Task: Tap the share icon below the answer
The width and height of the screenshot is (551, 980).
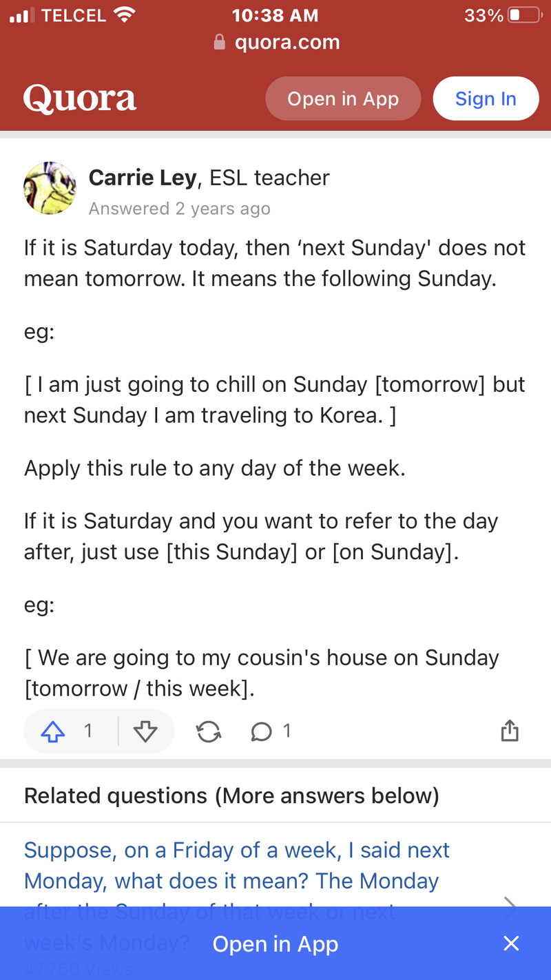Action: click(509, 731)
